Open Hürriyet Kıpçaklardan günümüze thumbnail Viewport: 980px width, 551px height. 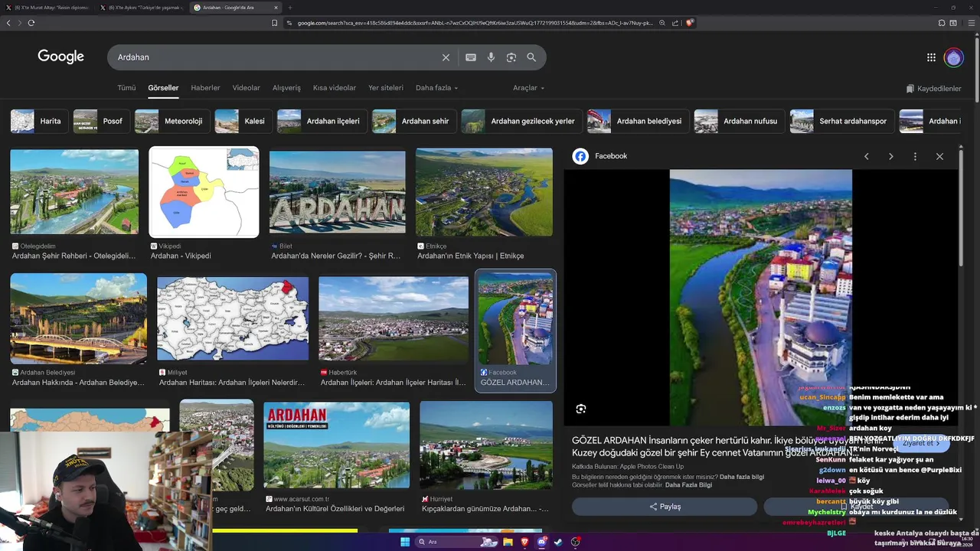click(x=485, y=445)
